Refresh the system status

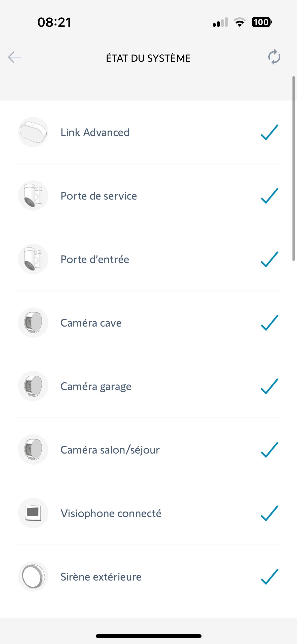274,57
